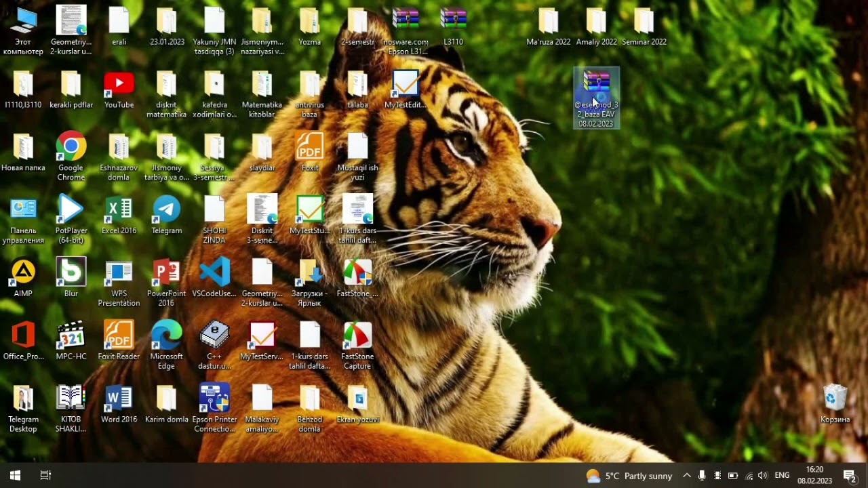The height and width of the screenshot is (488, 868).
Task: Select the Панель управления icon
Action: click(x=23, y=220)
